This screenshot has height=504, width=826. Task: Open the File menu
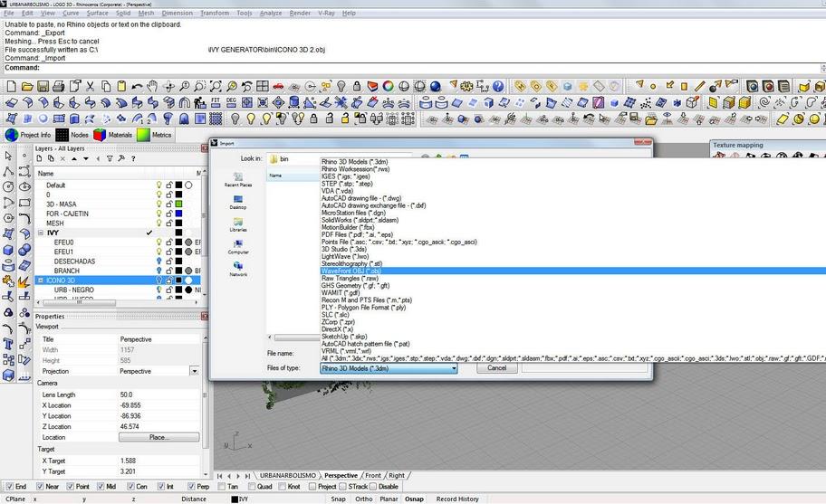(9, 14)
